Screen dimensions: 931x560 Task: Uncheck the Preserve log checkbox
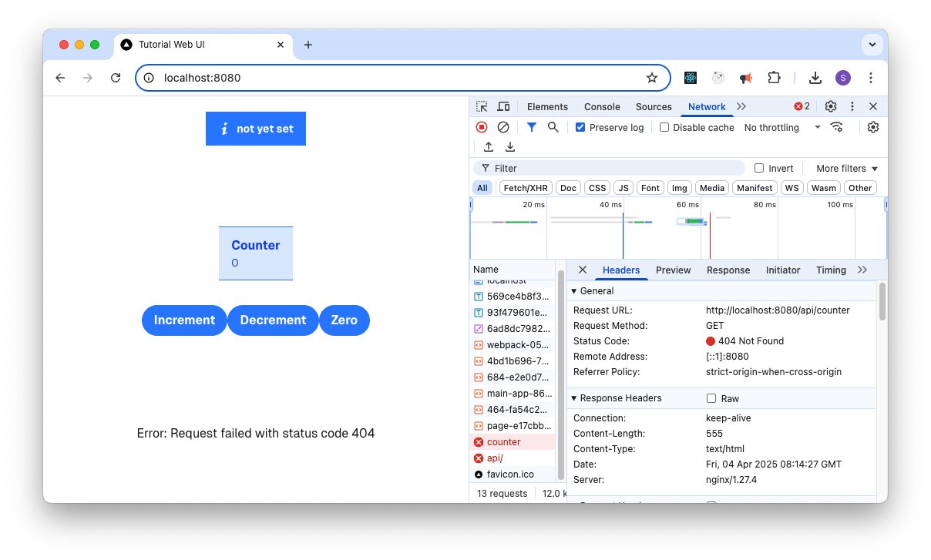click(580, 127)
